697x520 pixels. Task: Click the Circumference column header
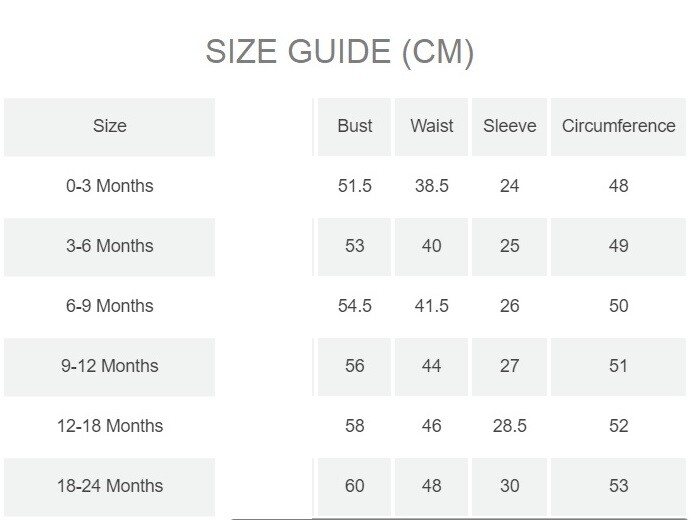click(618, 126)
